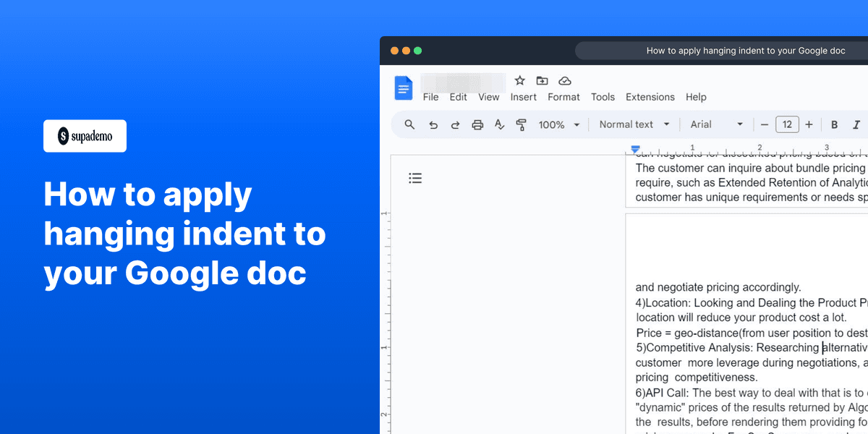Screen dimensions: 868x434
Task: Click the Google Docs logo icon
Action: coord(403,88)
